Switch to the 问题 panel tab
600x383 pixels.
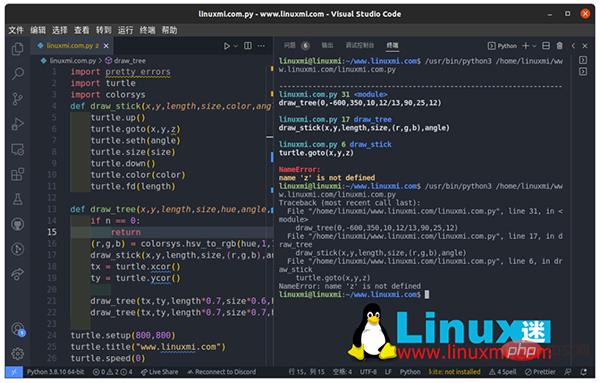pyautogui.click(x=290, y=46)
